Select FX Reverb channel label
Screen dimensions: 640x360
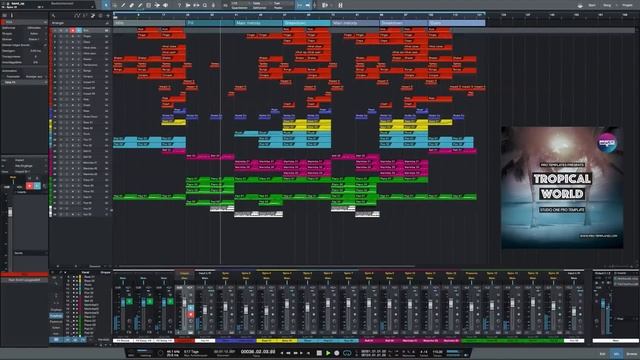point(123,340)
